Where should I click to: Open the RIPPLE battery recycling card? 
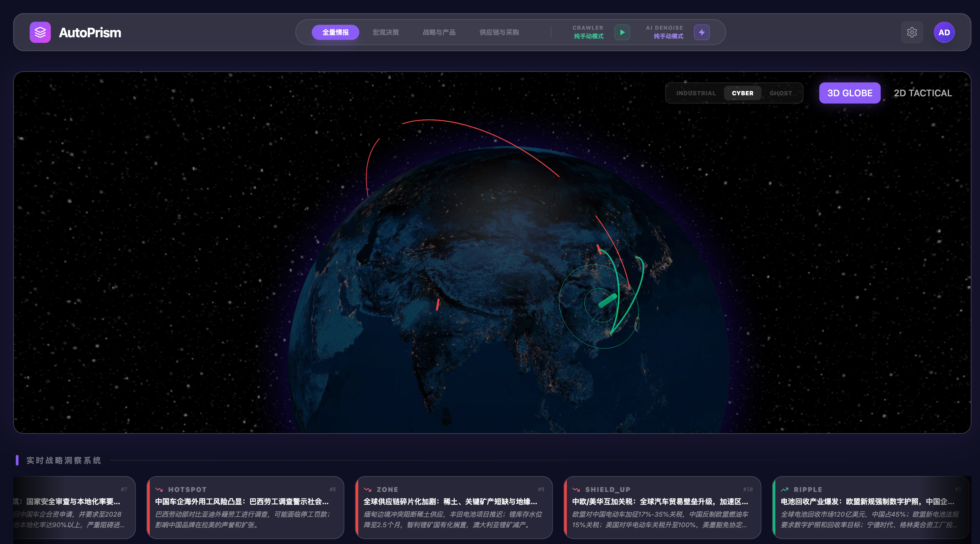pyautogui.click(x=871, y=507)
